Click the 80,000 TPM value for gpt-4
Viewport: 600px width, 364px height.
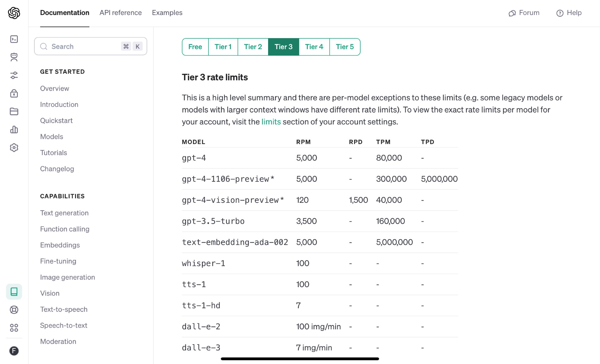(389, 158)
